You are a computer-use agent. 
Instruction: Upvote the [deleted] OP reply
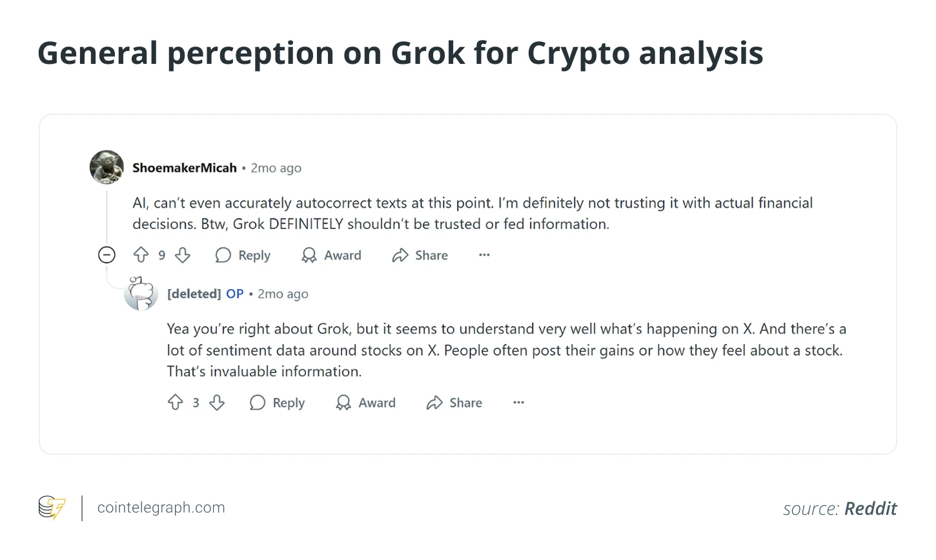[x=176, y=402]
